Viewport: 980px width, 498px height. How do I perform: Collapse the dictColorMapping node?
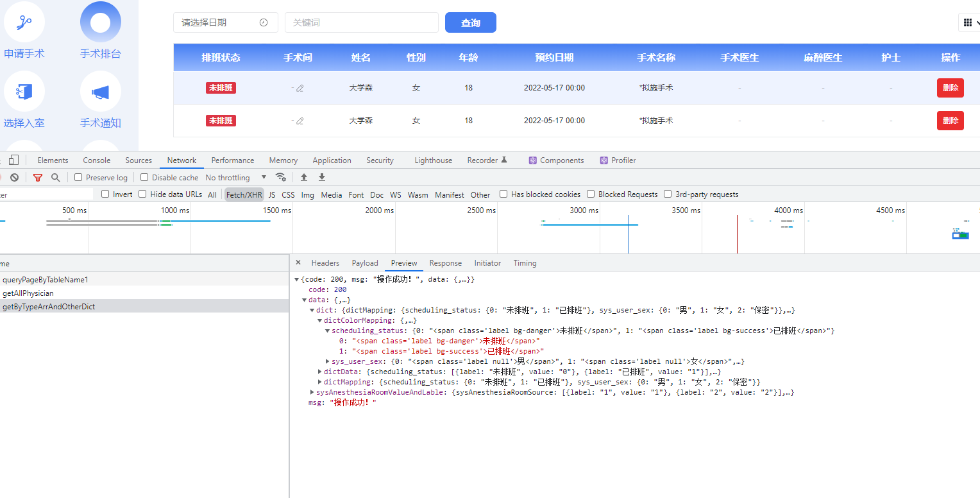pos(320,321)
